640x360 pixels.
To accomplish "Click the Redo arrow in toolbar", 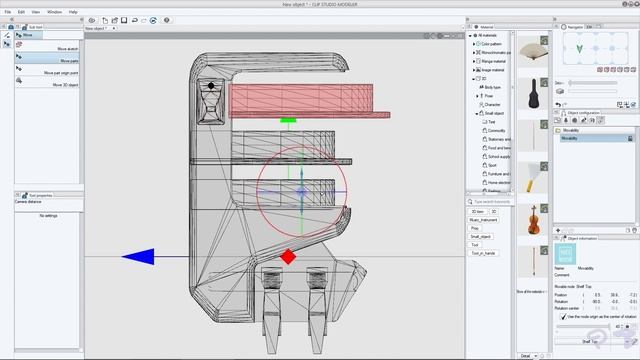I will [144, 20].
